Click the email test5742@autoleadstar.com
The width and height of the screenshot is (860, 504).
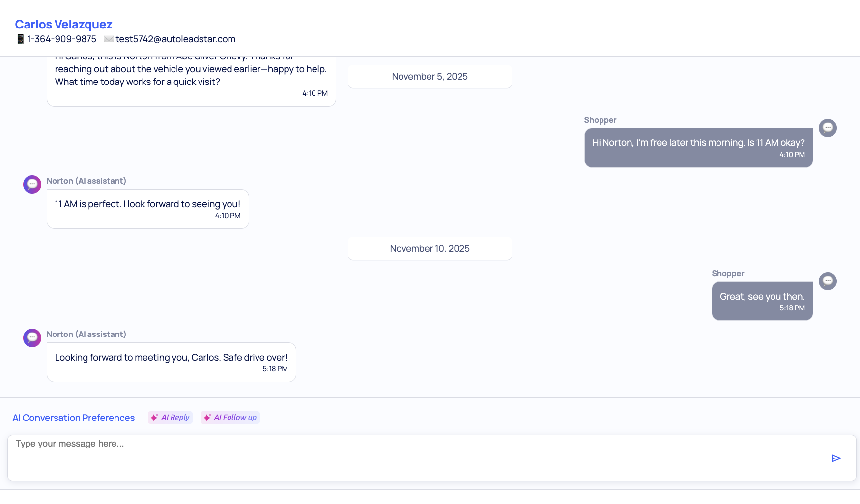tap(175, 39)
